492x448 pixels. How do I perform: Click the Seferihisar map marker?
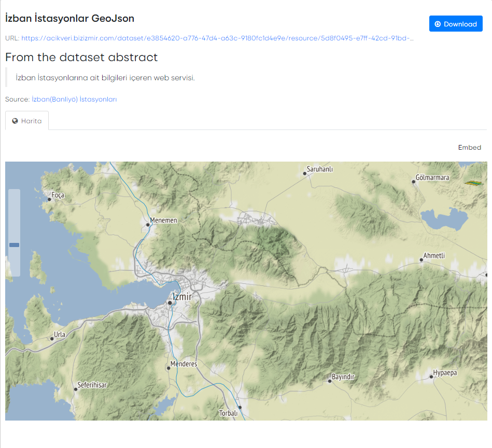click(76, 389)
